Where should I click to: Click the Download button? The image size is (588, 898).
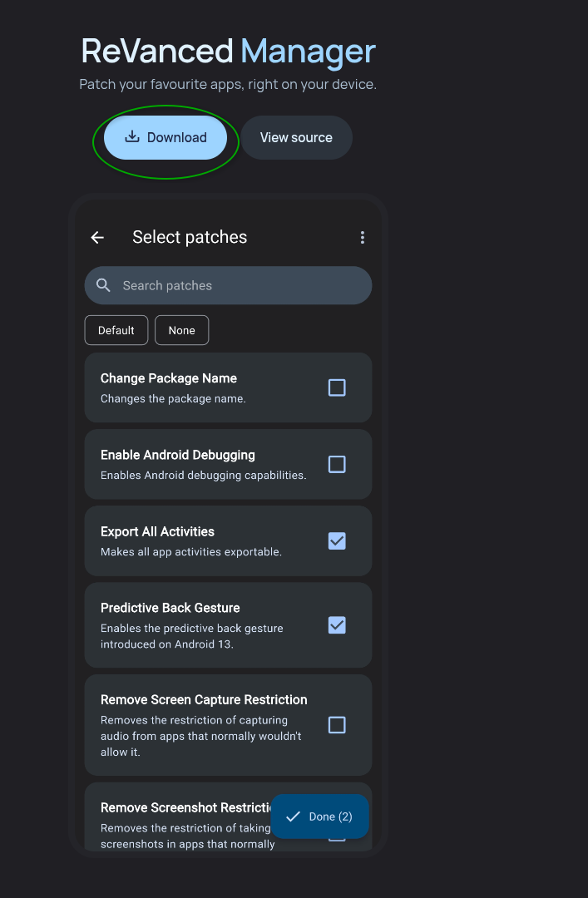[x=166, y=137]
